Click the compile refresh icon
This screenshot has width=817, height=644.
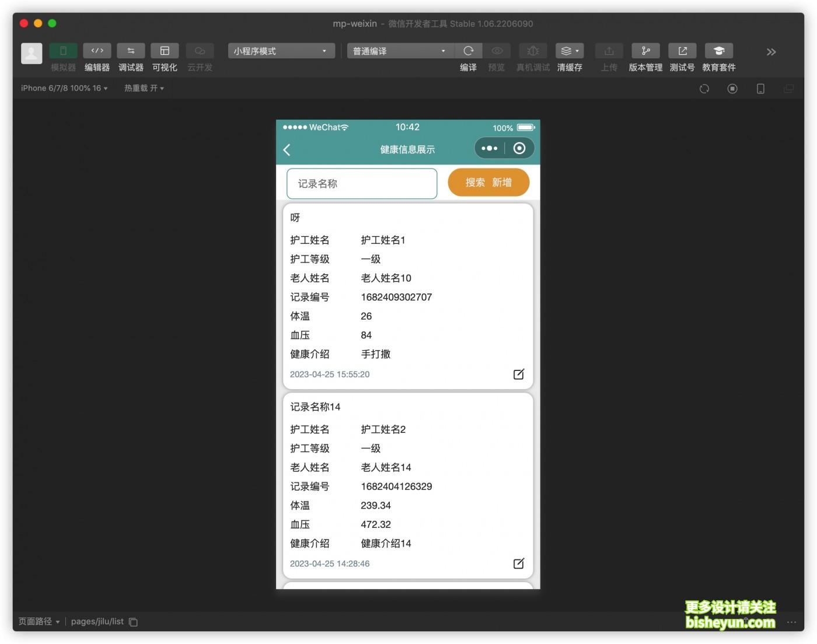coord(468,51)
